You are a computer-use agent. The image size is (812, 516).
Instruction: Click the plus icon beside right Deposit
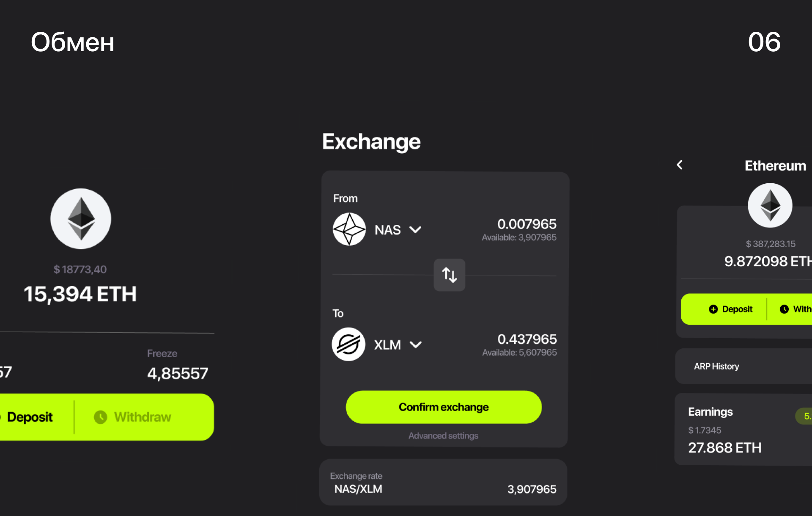point(713,309)
